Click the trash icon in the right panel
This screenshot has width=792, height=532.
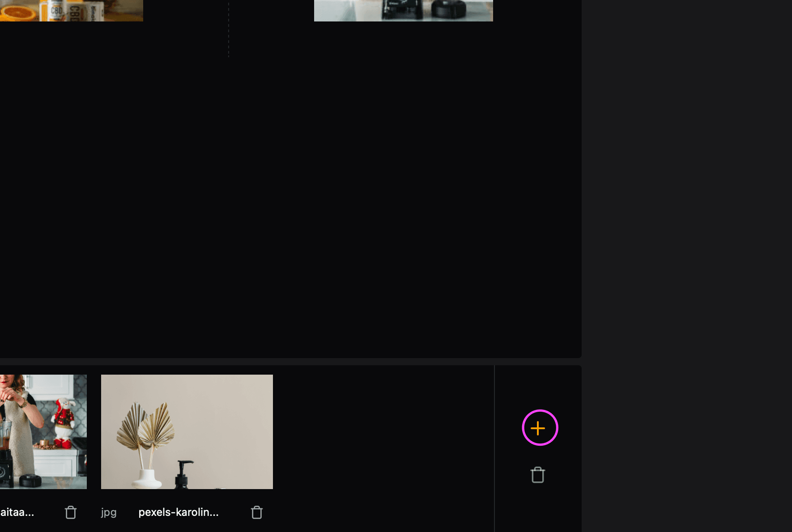pos(538,475)
